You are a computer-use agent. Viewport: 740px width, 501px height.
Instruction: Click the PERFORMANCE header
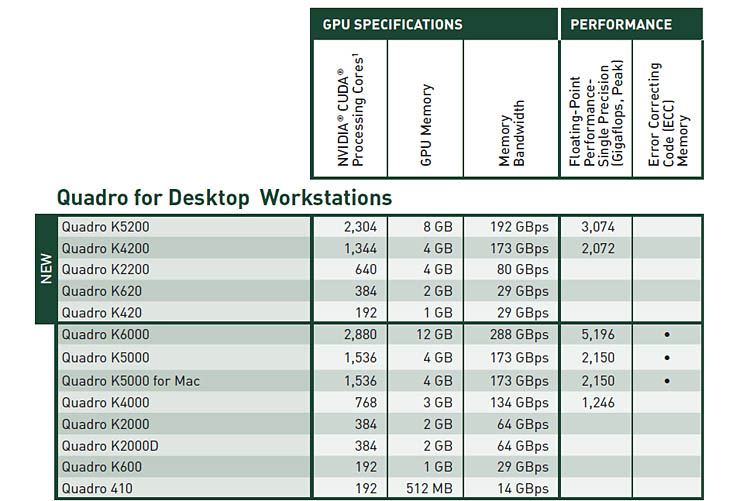621,24
